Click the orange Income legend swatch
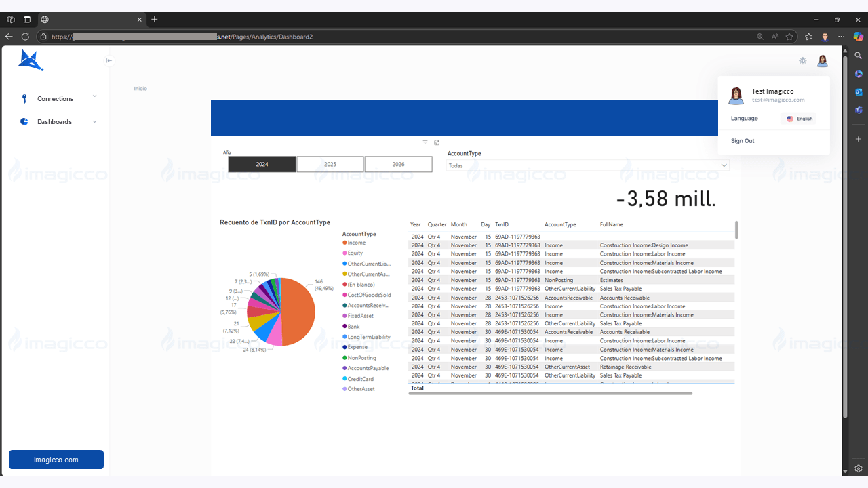 click(x=345, y=243)
